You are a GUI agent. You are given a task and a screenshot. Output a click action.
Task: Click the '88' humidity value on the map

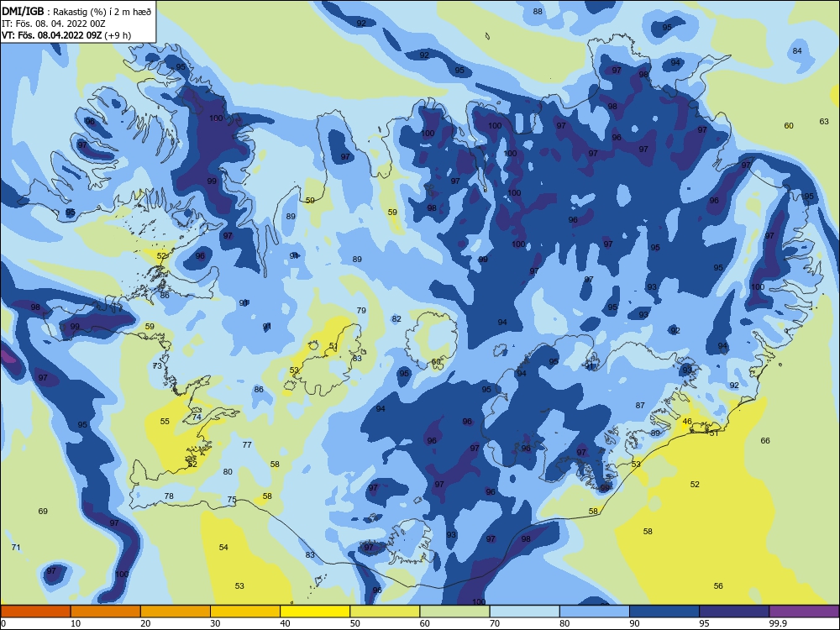click(x=538, y=11)
